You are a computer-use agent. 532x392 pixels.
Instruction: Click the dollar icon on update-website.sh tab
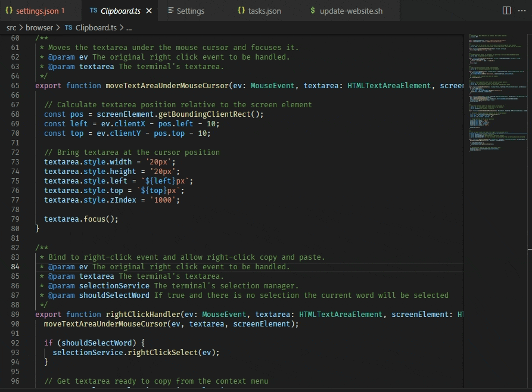pos(313,11)
